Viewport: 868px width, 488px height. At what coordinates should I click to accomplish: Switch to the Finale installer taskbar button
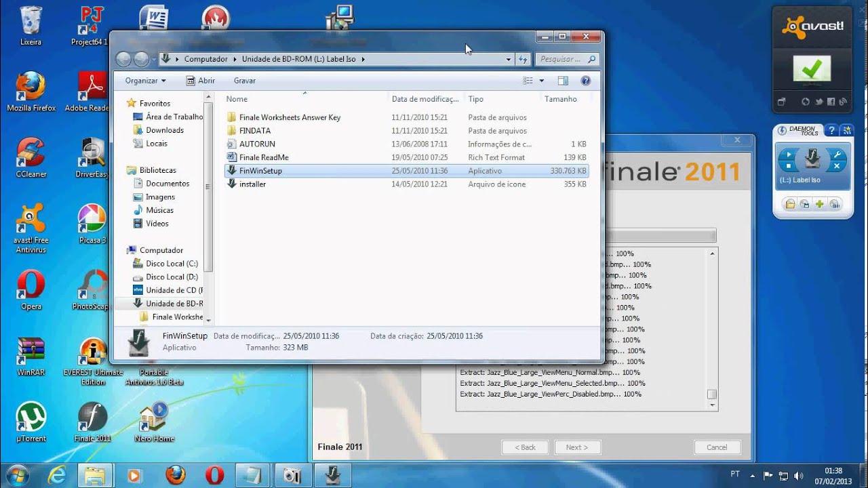(x=332, y=476)
